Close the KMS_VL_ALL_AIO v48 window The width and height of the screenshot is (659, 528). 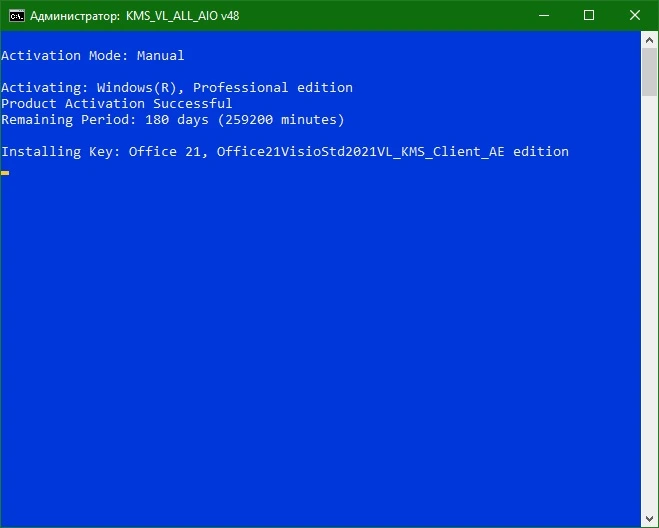pyautogui.click(x=635, y=16)
